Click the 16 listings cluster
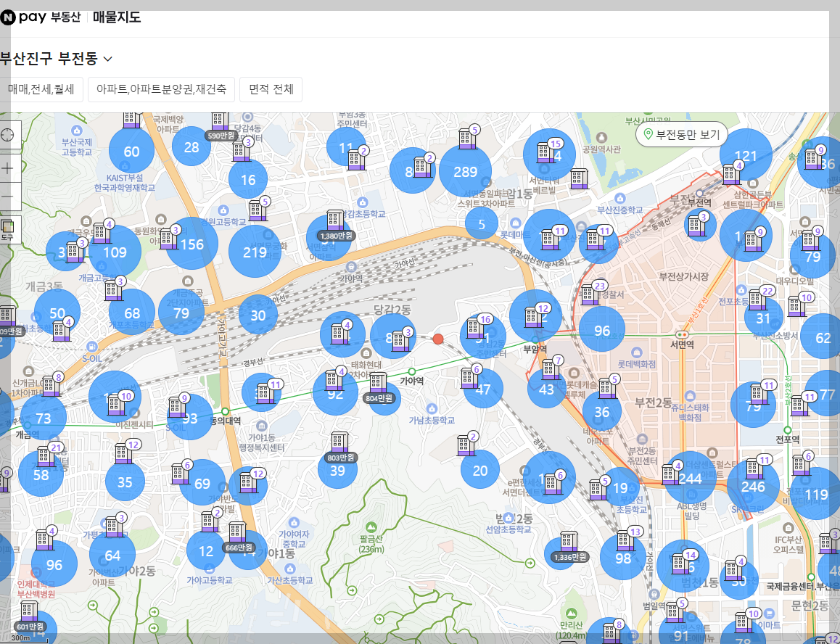 click(x=248, y=179)
